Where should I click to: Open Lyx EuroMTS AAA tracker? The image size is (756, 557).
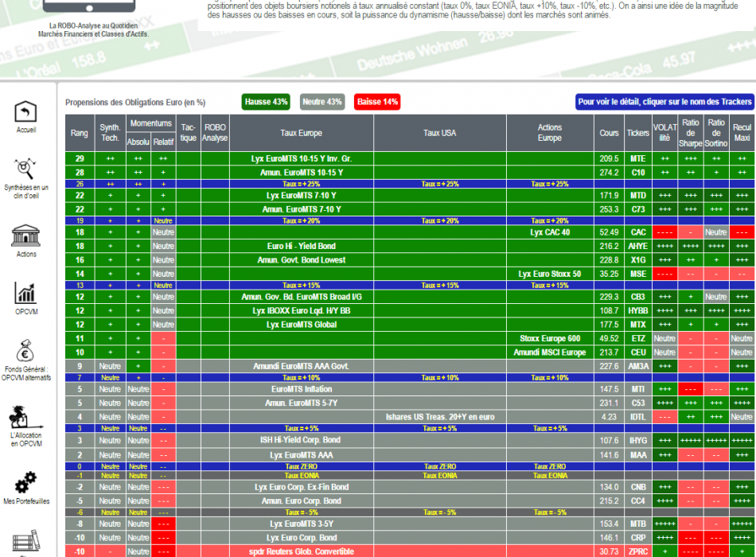click(x=302, y=455)
